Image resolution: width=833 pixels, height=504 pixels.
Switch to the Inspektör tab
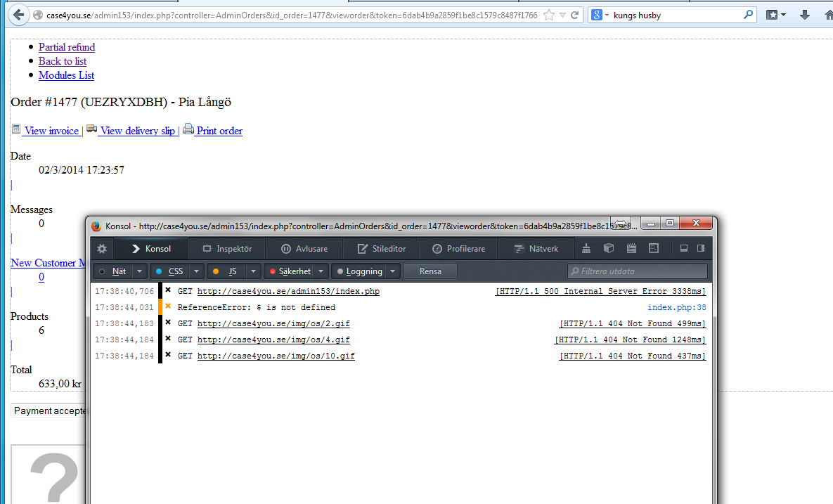227,249
